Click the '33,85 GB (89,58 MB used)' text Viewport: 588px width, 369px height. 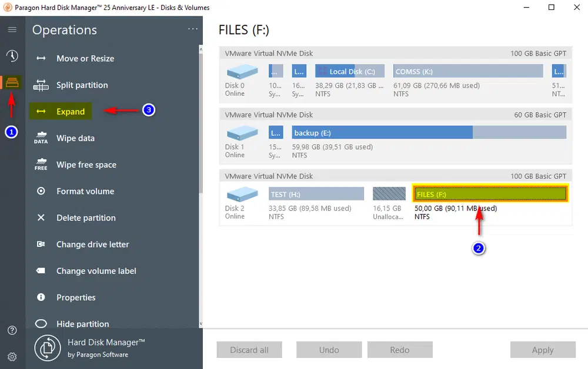tap(310, 208)
